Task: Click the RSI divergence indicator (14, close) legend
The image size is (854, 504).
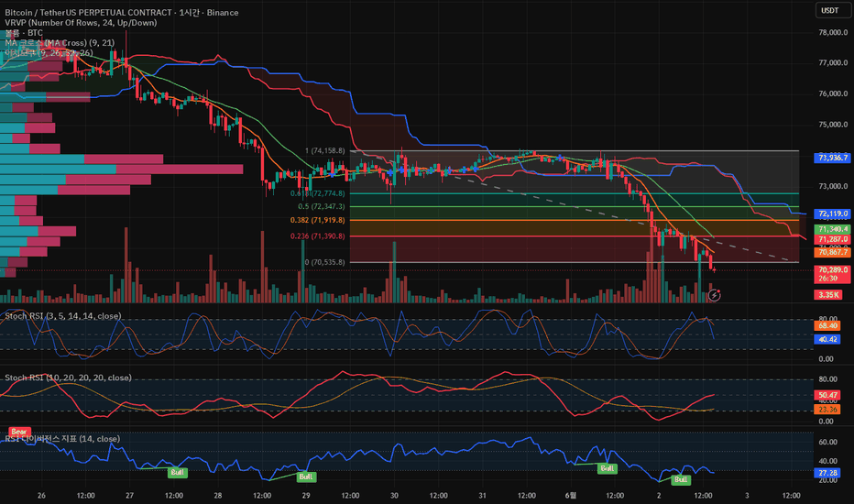Action: coord(62,439)
